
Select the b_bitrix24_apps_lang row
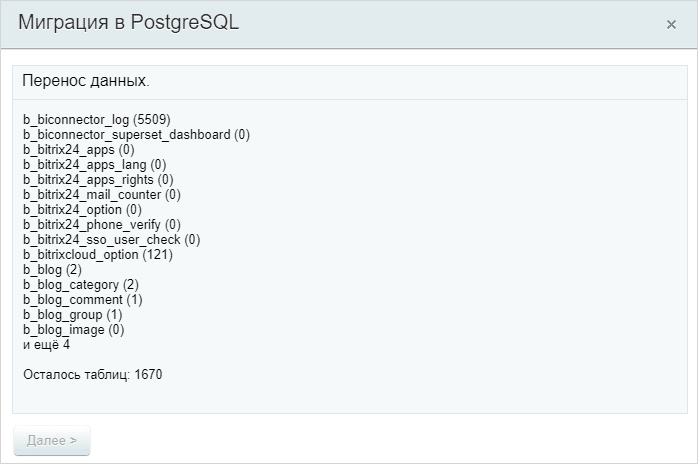pyautogui.click(x=94, y=165)
